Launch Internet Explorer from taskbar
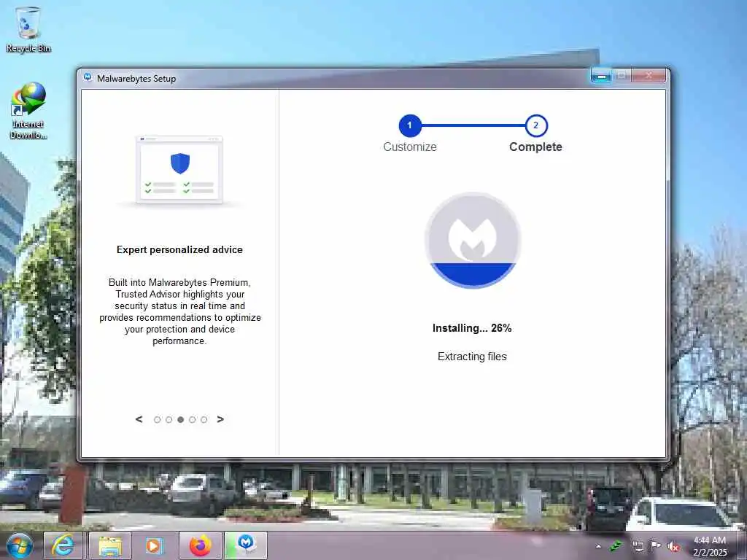The image size is (747, 560). point(63,545)
